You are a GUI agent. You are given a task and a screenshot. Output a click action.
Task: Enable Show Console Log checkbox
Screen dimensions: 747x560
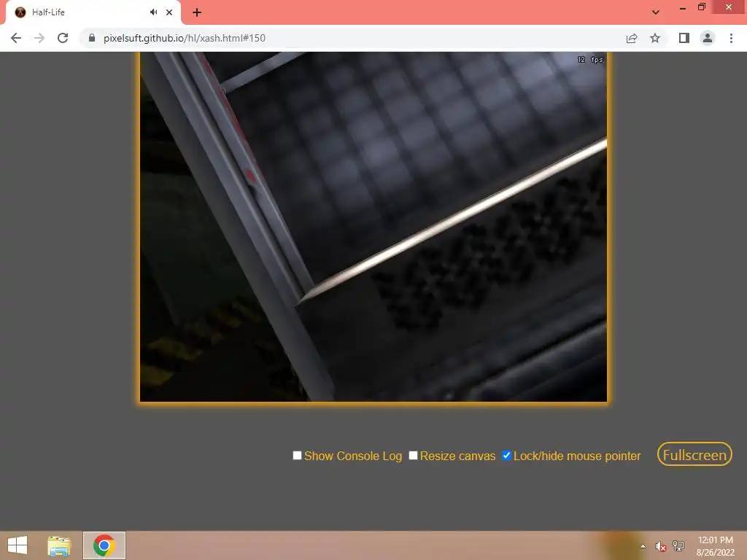coord(297,455)
